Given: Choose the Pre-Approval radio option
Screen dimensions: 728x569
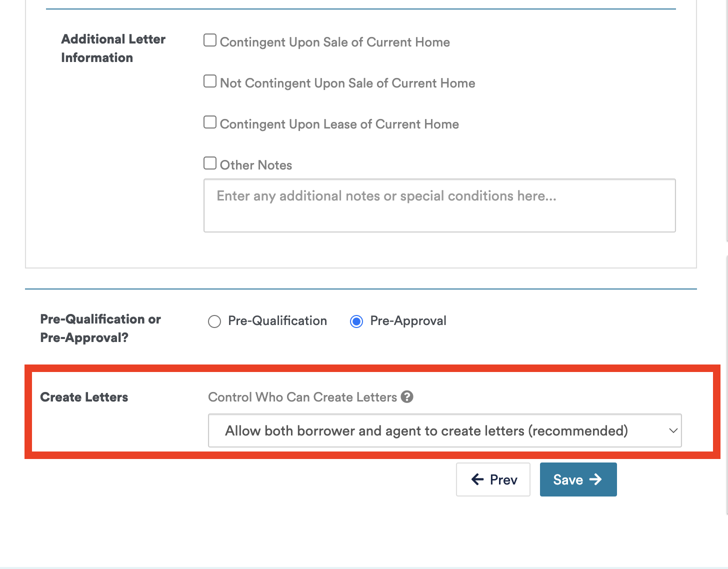Looking at the screenshot, I should [x=356, y=321].
